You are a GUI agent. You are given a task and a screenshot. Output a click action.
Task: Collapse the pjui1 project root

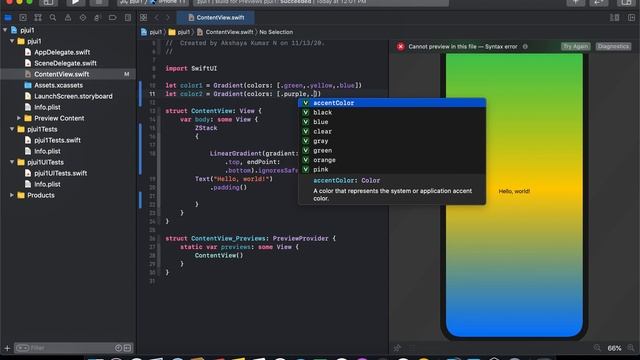tap(5, 30)
